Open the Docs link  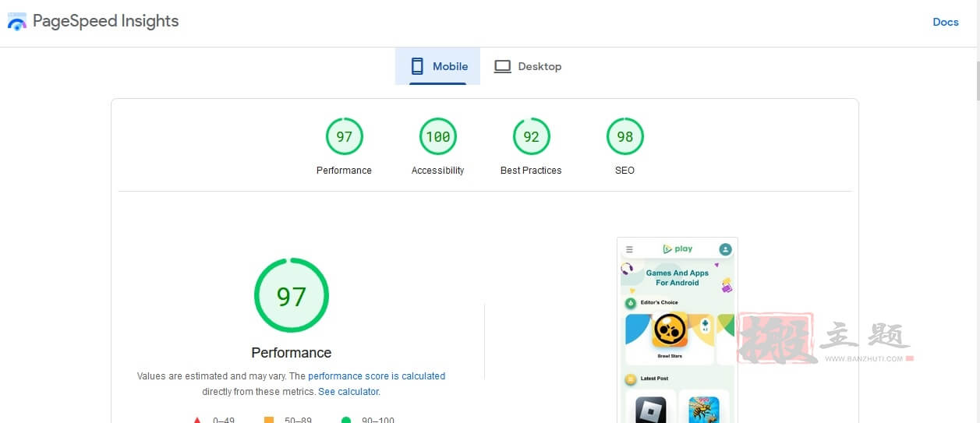(945, 22)
